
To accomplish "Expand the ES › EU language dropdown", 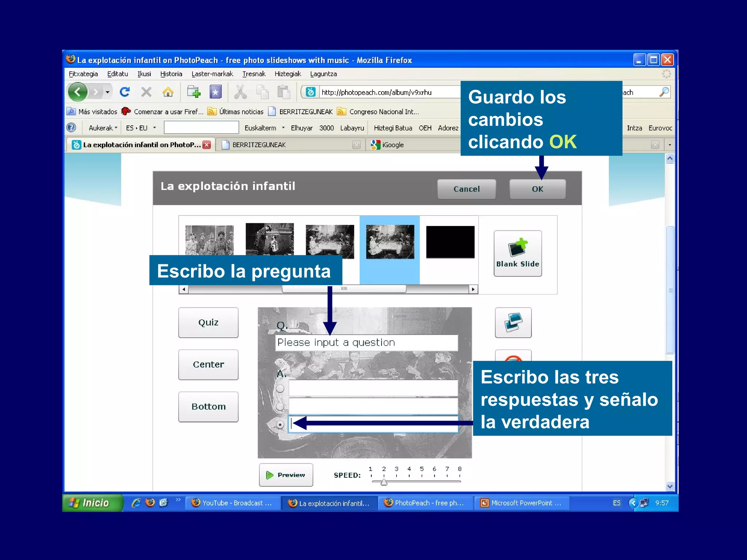I will coord(141,128).
